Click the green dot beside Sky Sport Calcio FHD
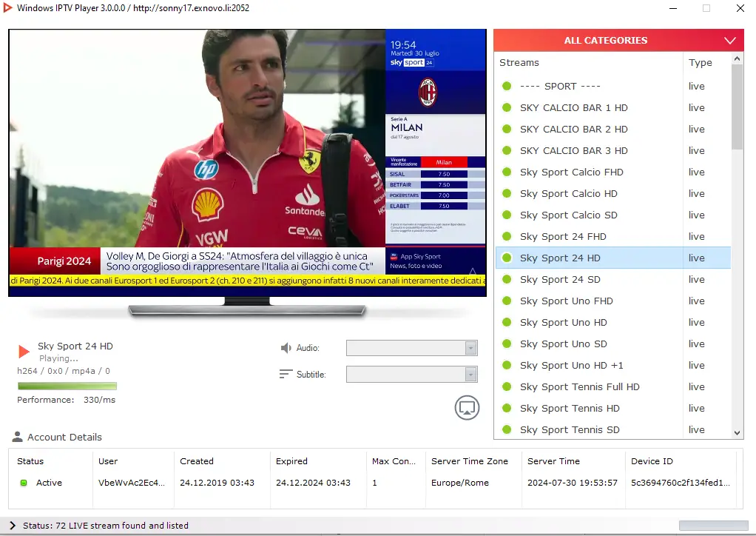Viewport: 756px width, 536px height. (507, 172)
